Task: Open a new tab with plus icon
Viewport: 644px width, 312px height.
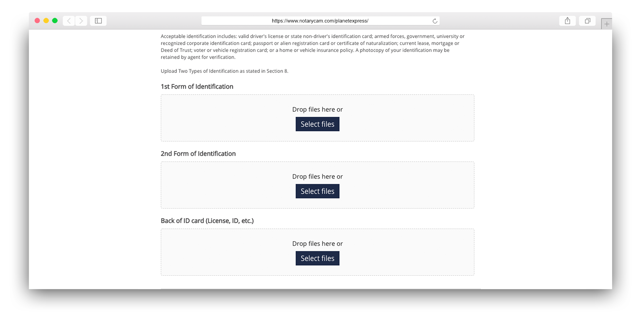Action: click(x=606, y=24)
